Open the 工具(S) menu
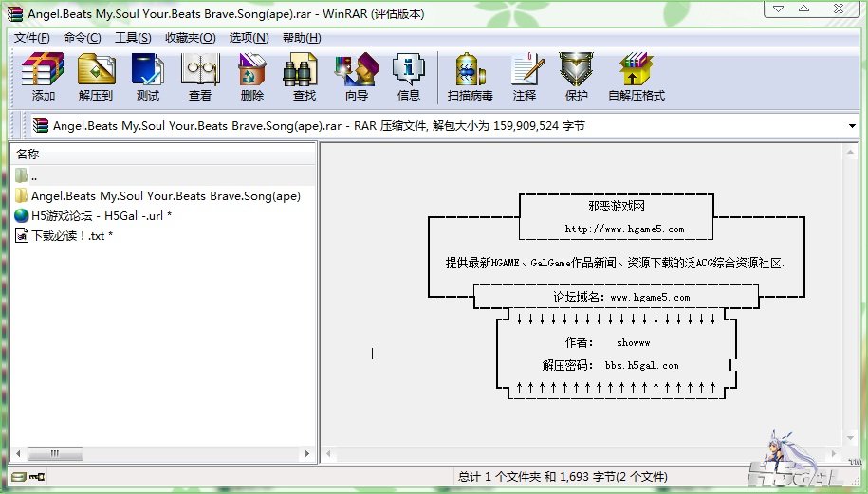868x494 pixels. tap(133, 38)
